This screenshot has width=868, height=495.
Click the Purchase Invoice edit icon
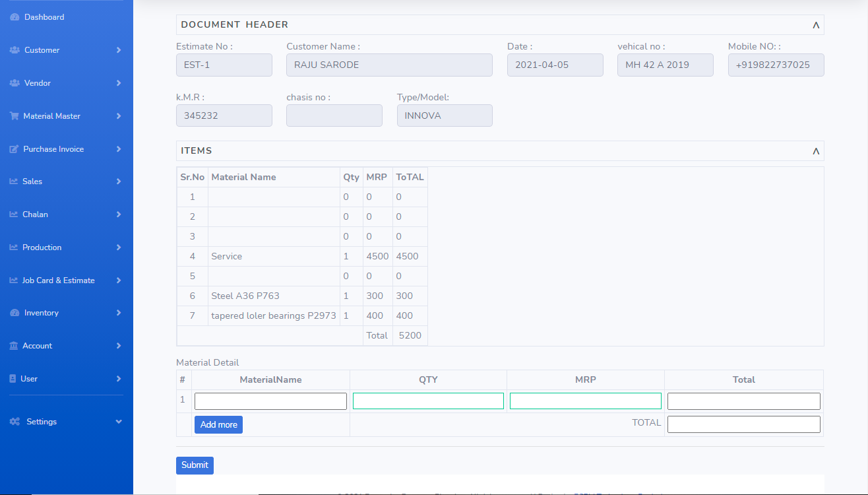[14, 149]
